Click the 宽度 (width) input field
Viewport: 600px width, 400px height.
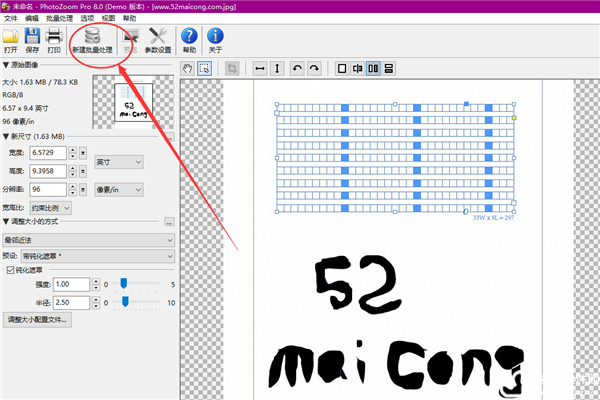(x=48, y=153)
